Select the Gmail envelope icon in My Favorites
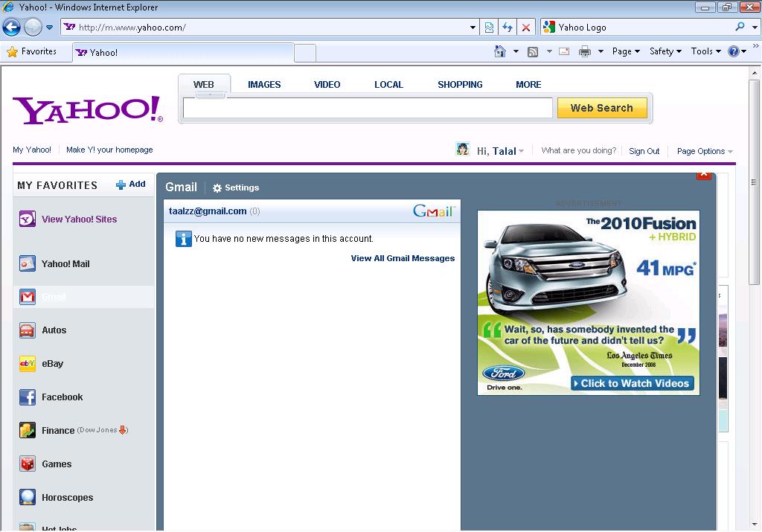 coord(28,296)
